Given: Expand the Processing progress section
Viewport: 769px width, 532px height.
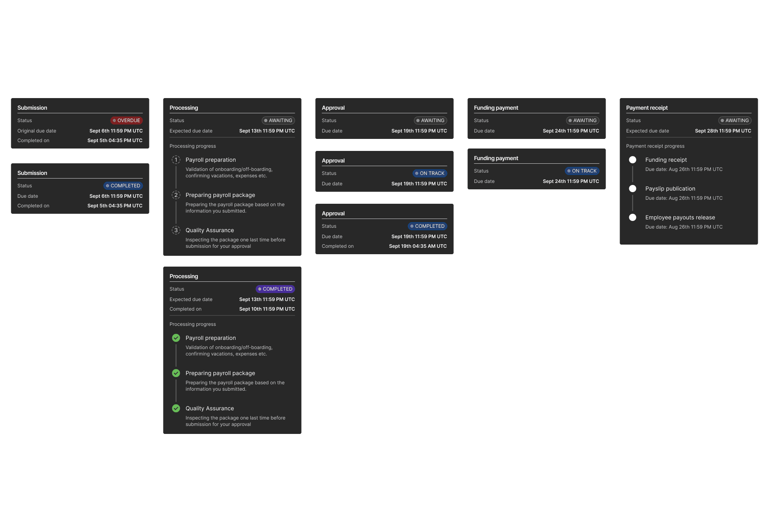Looking at the screenshot, I should pyautogui.click(x=193, y=146).
